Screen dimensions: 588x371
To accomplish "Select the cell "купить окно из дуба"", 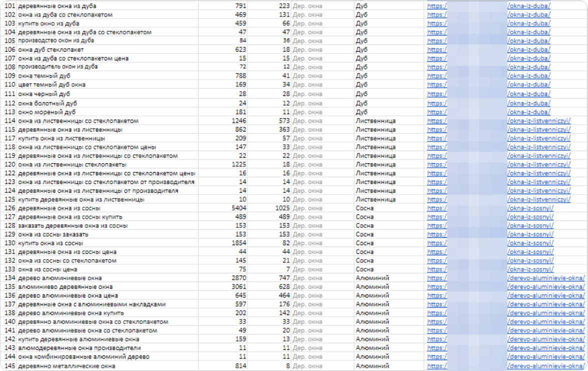I will pos(49,23).
